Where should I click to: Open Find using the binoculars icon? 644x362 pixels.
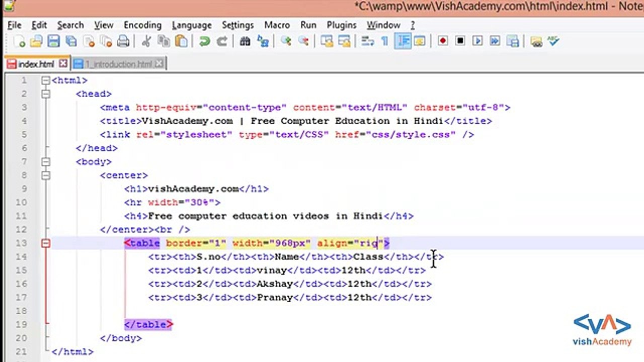click(x=245, y=41)
